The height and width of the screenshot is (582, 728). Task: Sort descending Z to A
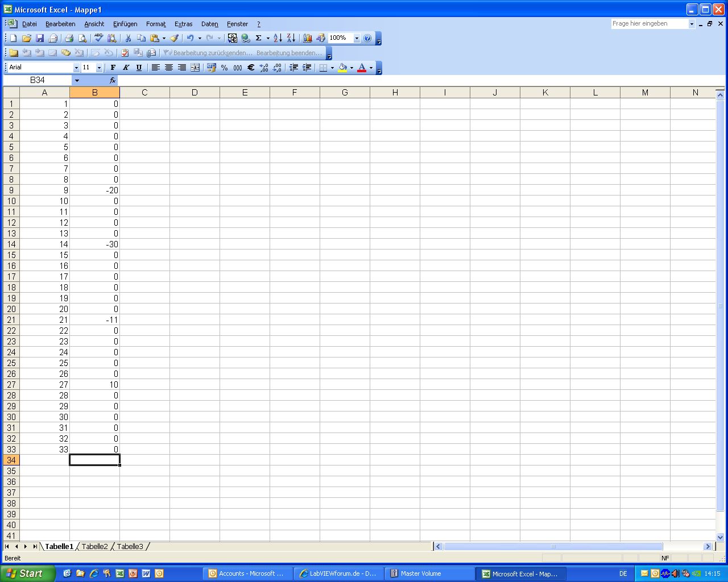291,38
